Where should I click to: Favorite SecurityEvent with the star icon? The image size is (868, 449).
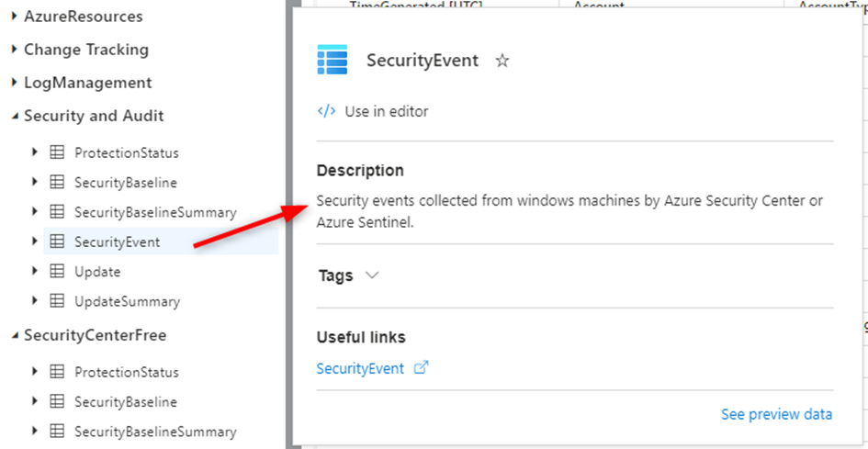coord(502,61)
